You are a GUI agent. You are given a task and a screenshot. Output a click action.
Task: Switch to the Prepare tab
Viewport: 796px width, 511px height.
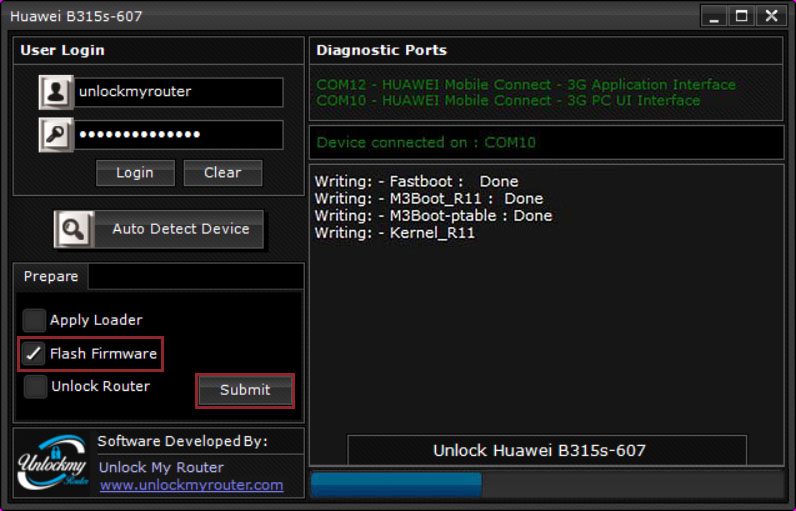tap(51, 277)
